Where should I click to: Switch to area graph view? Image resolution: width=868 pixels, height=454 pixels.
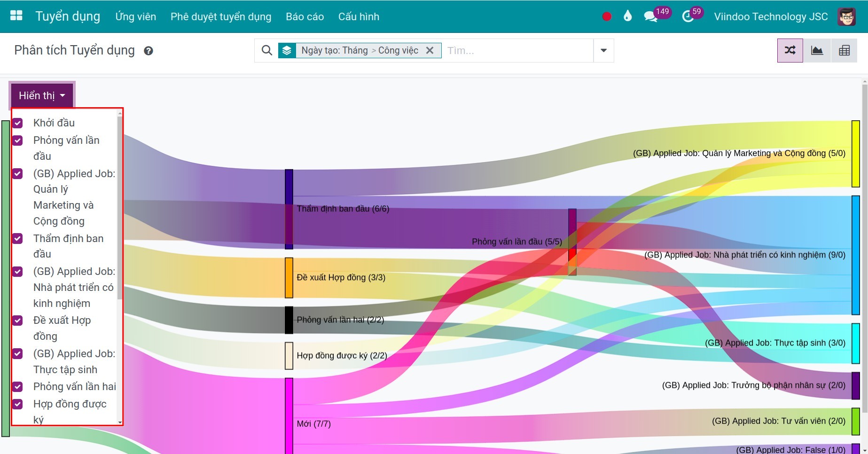coord(817,50)
